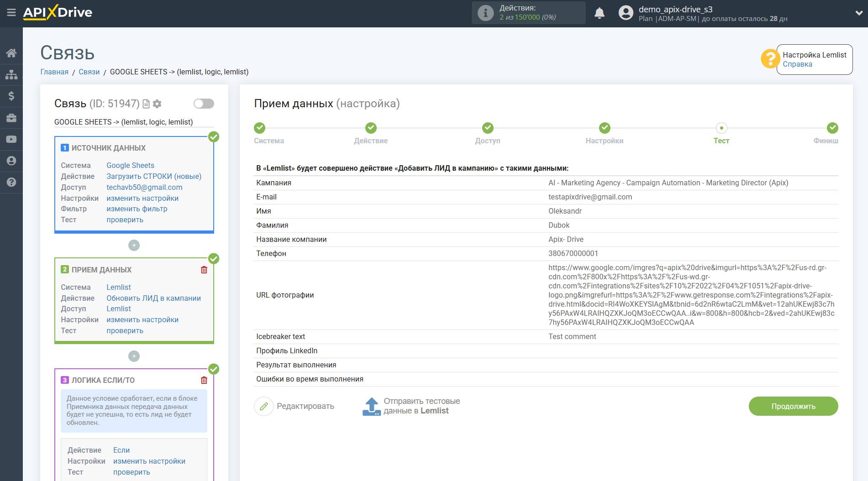Click the actions info icon
This screenshot has height=481, width=868.
click(485, 13)
